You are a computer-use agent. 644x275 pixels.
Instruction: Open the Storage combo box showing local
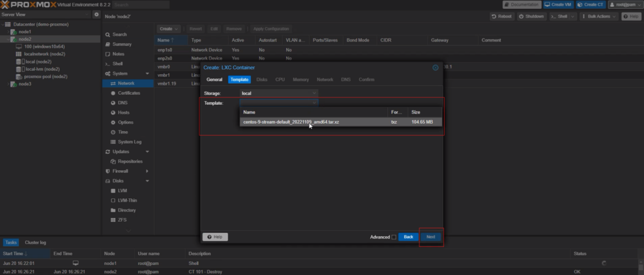tap(279, 94)
